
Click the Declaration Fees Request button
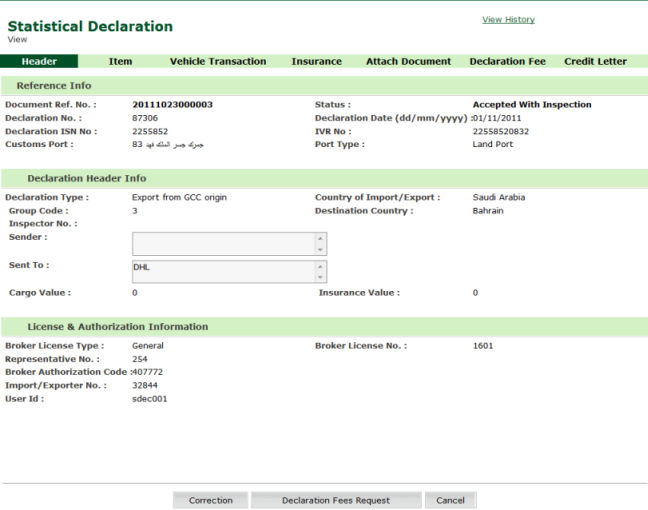(335, 500)
